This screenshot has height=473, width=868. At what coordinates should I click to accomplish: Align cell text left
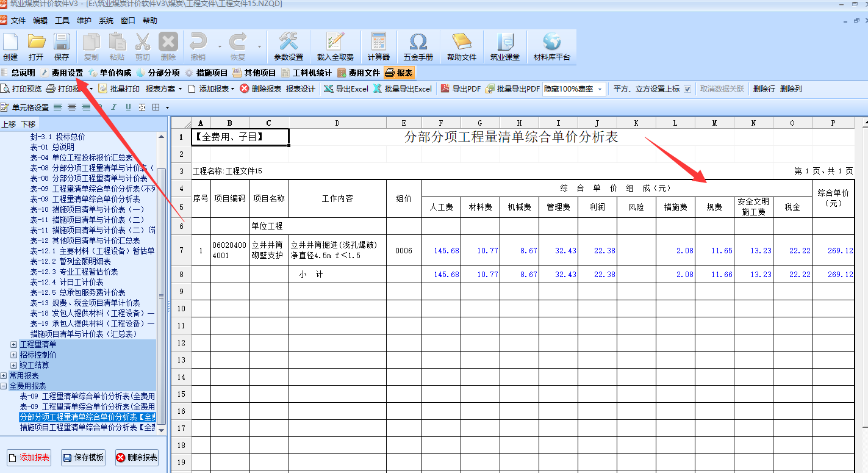[58, 107]
